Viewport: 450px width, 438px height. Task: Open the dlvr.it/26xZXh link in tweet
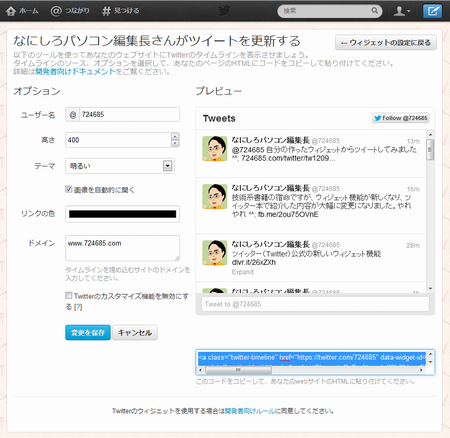(254, 263)
